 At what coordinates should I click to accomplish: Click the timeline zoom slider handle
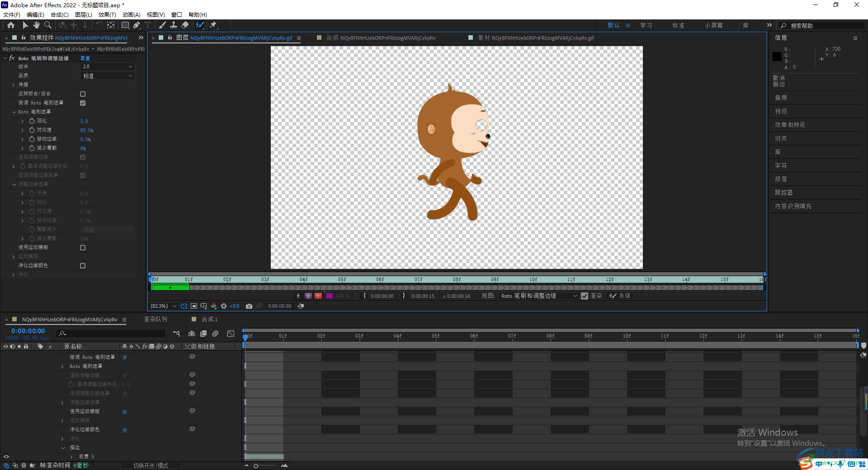click(x=256, y=465)
